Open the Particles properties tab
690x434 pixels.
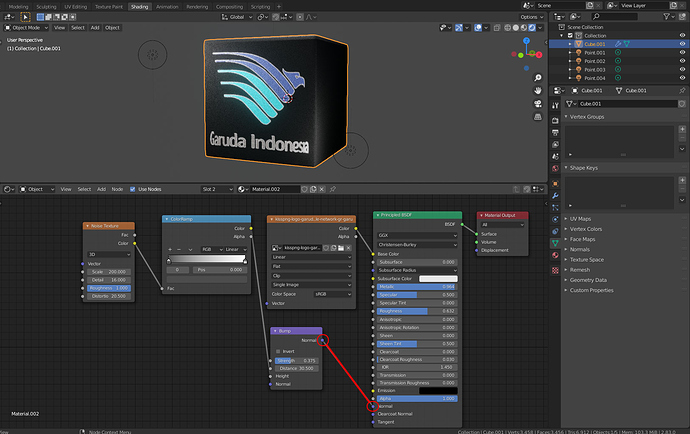[x=555, y=207]
